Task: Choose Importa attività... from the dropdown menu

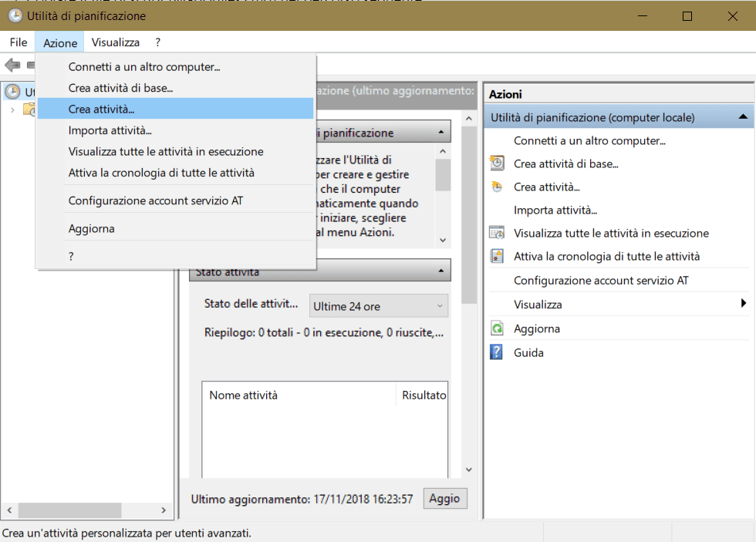Action: click(110, 130)
